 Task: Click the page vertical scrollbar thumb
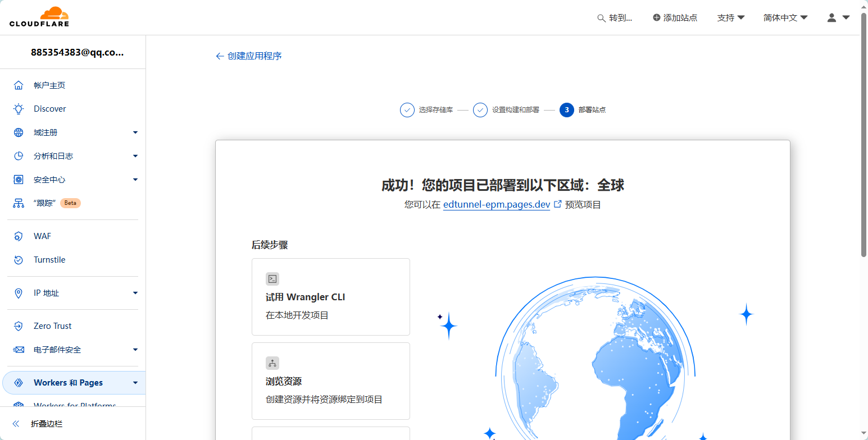point(864,135)
